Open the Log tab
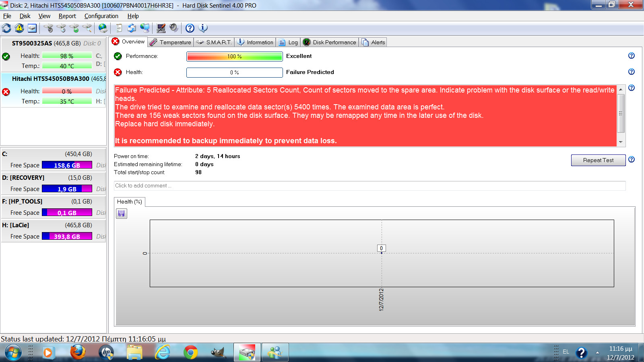This screenshot has height=362, width=644. (288, 42)
